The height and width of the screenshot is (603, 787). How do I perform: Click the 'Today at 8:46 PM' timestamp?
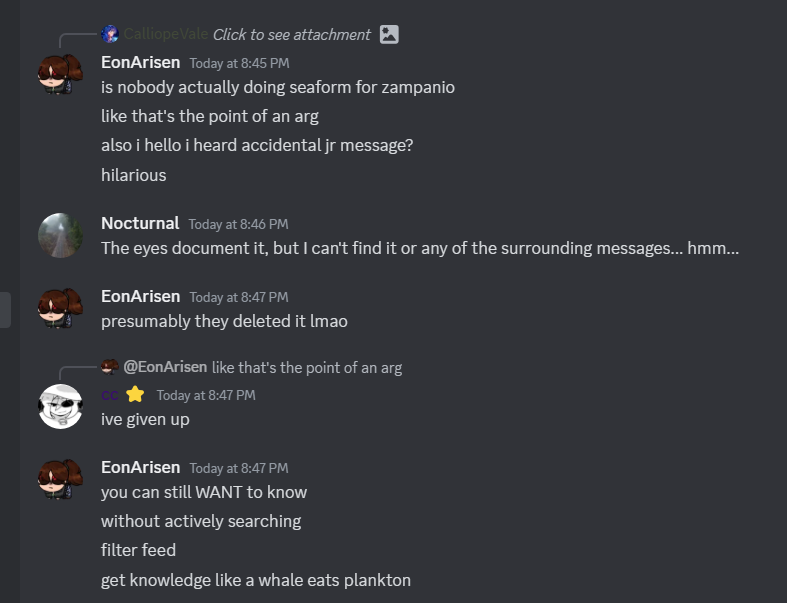[238, 224]
